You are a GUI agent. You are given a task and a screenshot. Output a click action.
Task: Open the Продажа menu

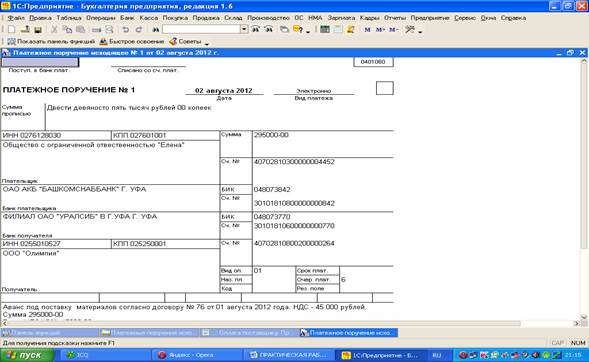coord(206,18)
